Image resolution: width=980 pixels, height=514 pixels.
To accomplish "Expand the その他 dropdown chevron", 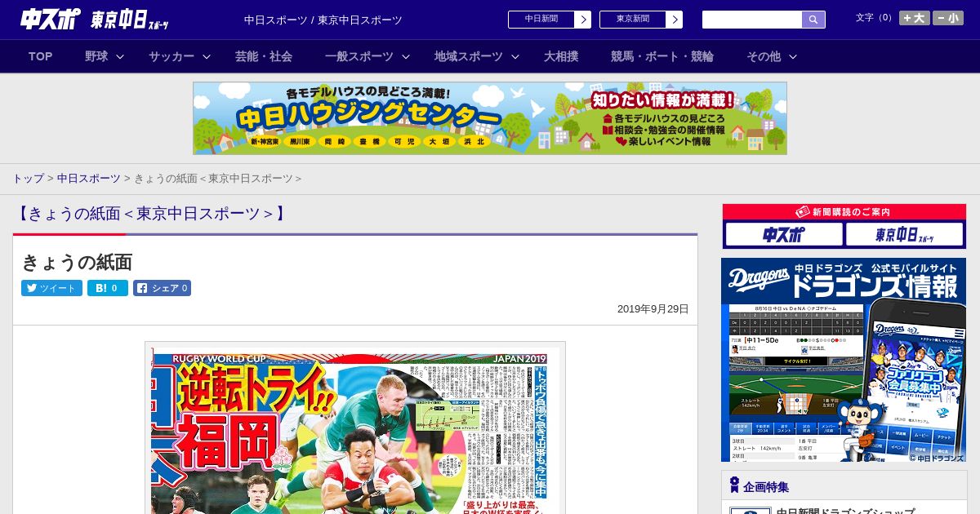I will click(x=793, y=57).
